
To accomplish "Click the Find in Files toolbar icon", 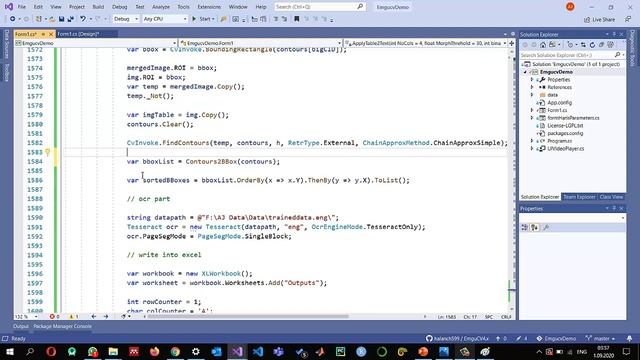I will (223, 19).
